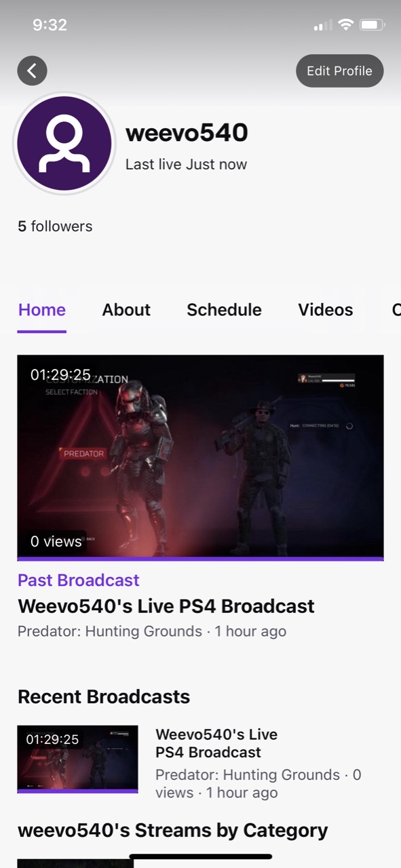Open the Schedule tab
Viewport: 401px width, 868px height.
point(224,310)
